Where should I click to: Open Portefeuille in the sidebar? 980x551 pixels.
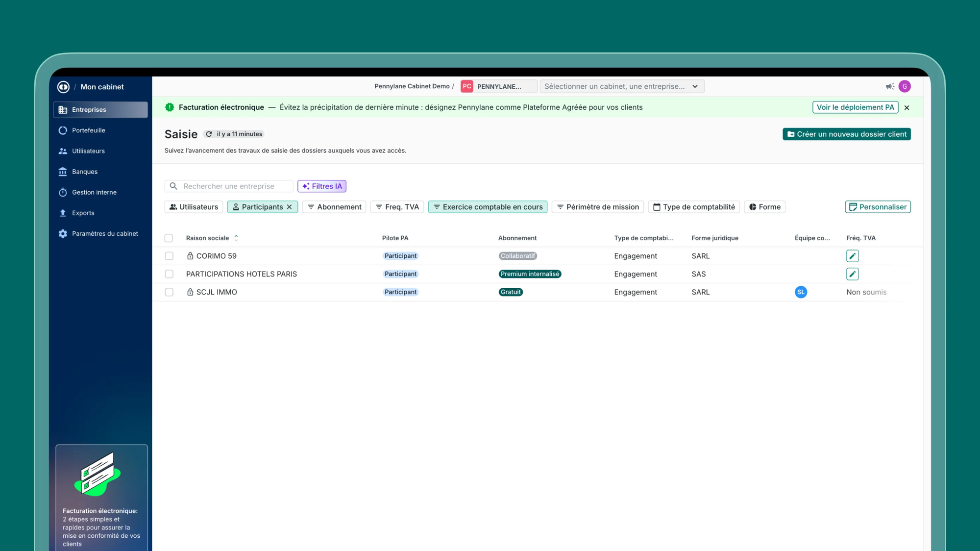pos(88,130)
